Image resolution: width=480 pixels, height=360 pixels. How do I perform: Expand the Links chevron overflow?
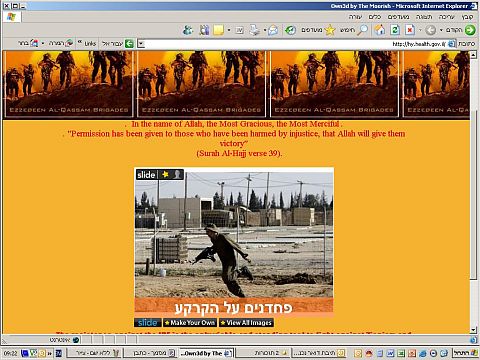point(80,42)
